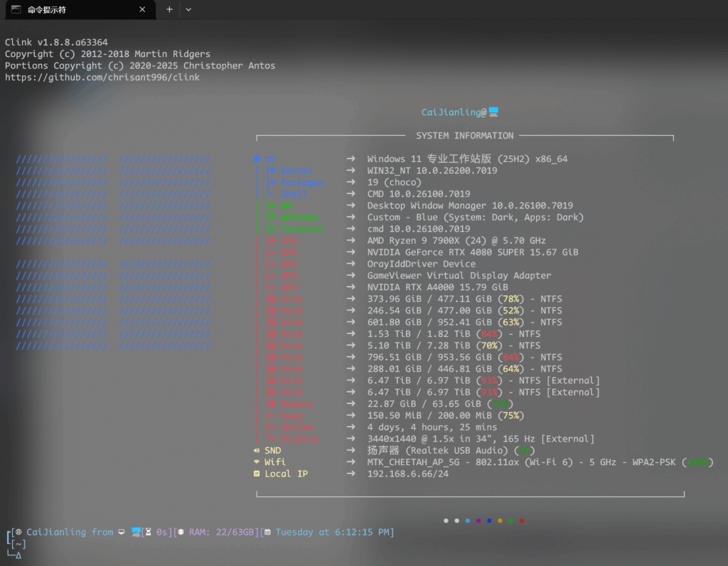Click the computer icon after CaiJianling@ header
The height and width of the screenshot is (566, 728).
pos(493,112)
